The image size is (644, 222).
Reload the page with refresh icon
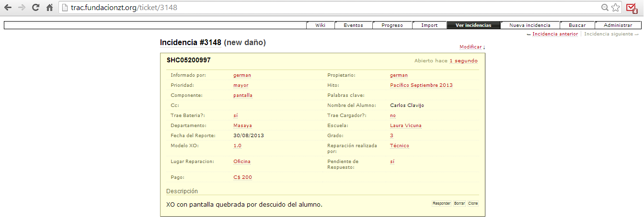(35, 8)
